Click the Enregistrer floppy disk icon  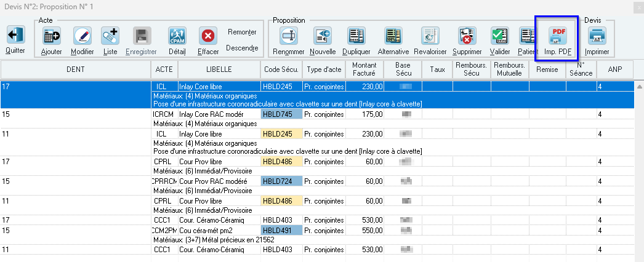(142, 36)
